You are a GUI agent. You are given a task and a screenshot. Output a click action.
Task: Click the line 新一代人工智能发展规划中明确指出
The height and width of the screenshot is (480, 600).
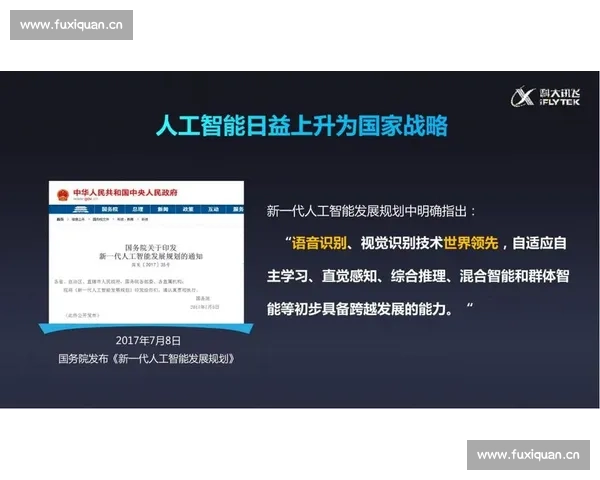pos(371,211)
